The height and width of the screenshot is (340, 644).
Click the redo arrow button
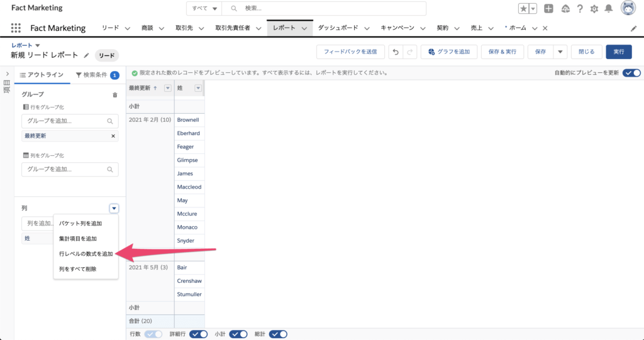coord(409,52)
